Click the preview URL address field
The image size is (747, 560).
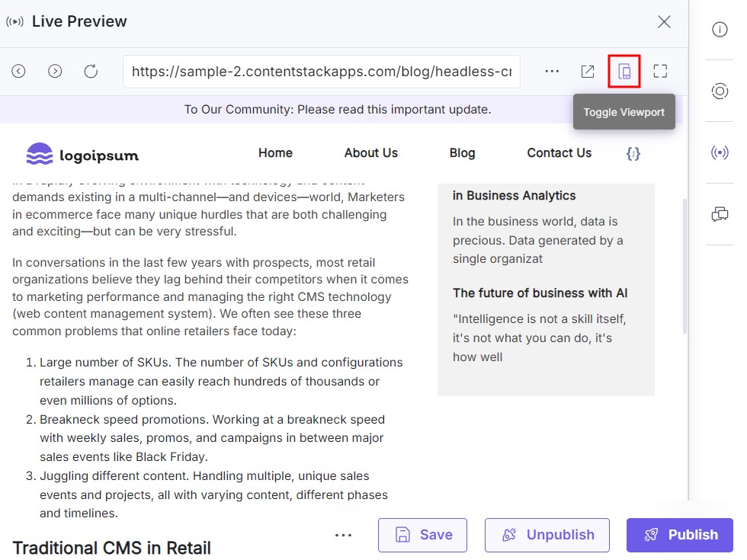point(322,72)
